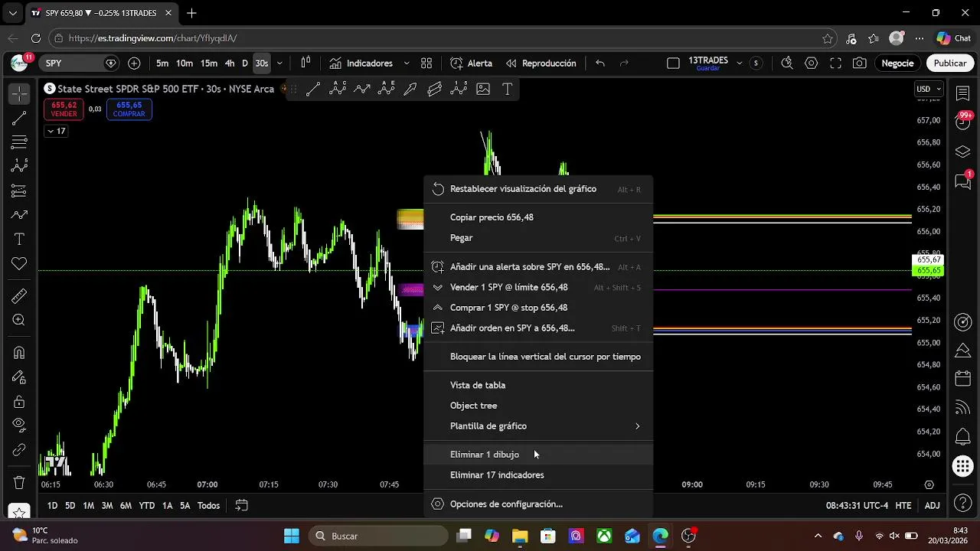Open go to date calendar icon
980x551 pixels.
click(241, 506)
